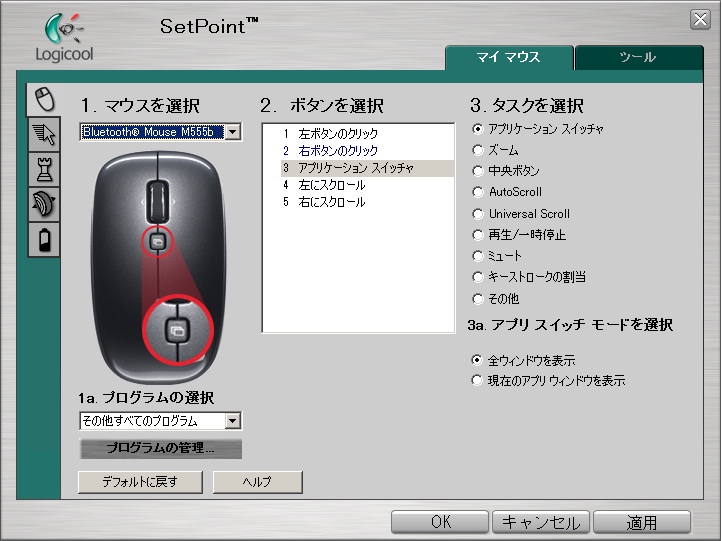Click the scroll wheel on the mouse image

click(157, 201)
